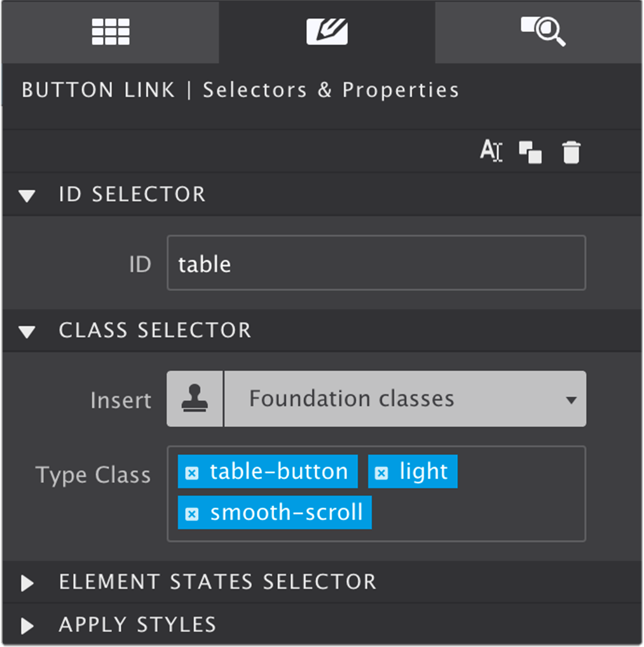
Task: Click empty area of Type Class field
Action: click(x=478, y=514)
